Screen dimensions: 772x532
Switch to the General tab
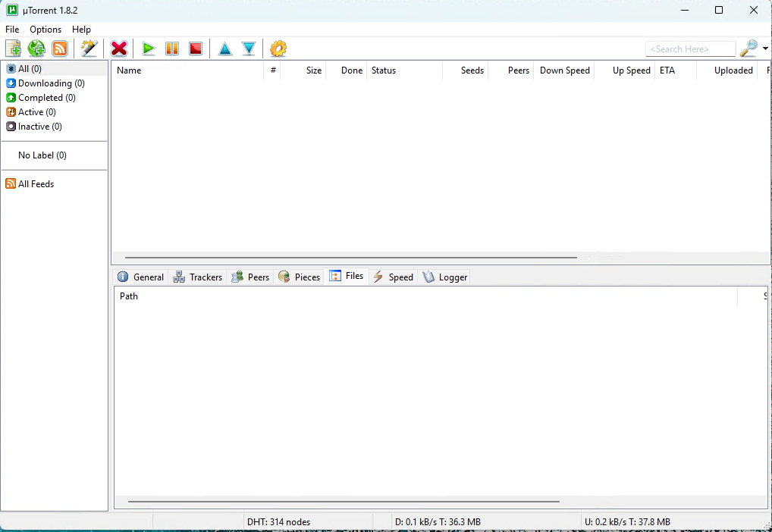[140, 277]
